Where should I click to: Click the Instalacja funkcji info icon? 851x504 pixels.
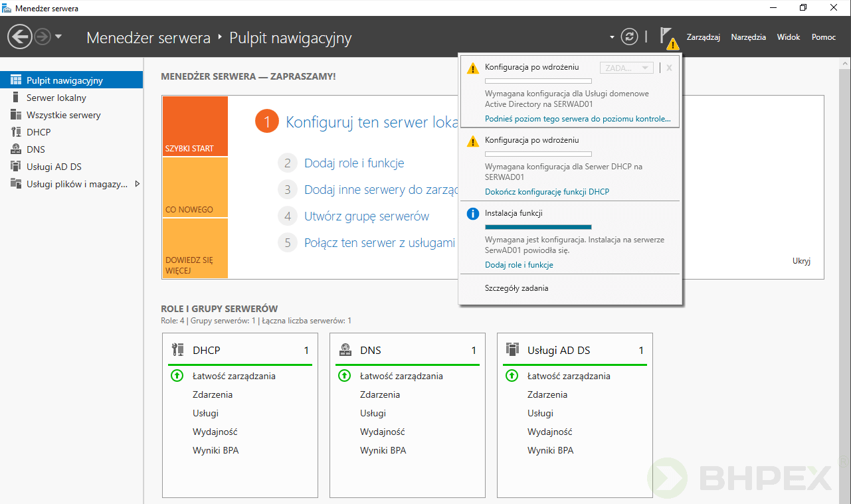coord(472,214)
